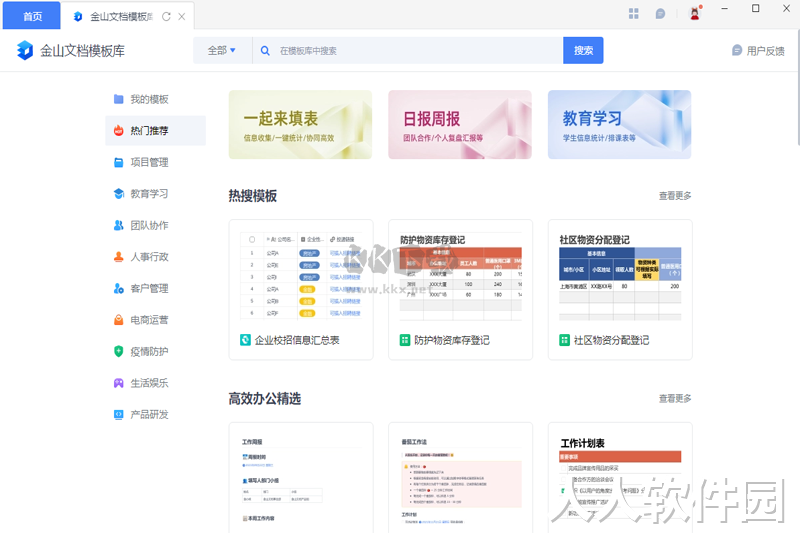Open the 一起来填表 banner
This screenshot has height=533, width=800.
coord(301,124)
